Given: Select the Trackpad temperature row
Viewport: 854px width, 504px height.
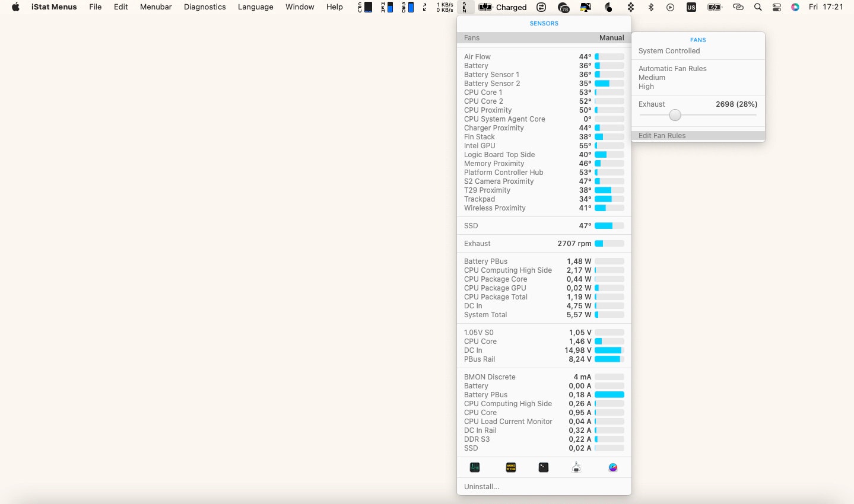Looking at the screenshot, I should [544, 199].
